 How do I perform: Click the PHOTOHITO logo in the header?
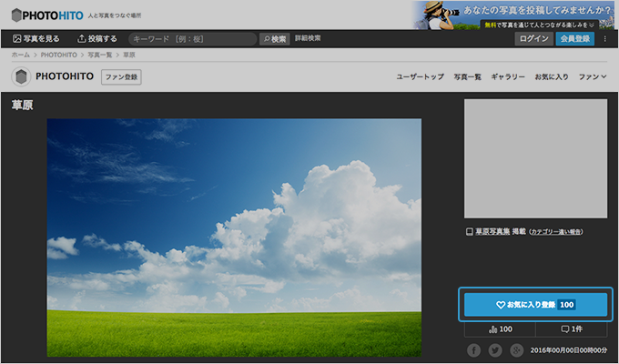click(49, 15)
